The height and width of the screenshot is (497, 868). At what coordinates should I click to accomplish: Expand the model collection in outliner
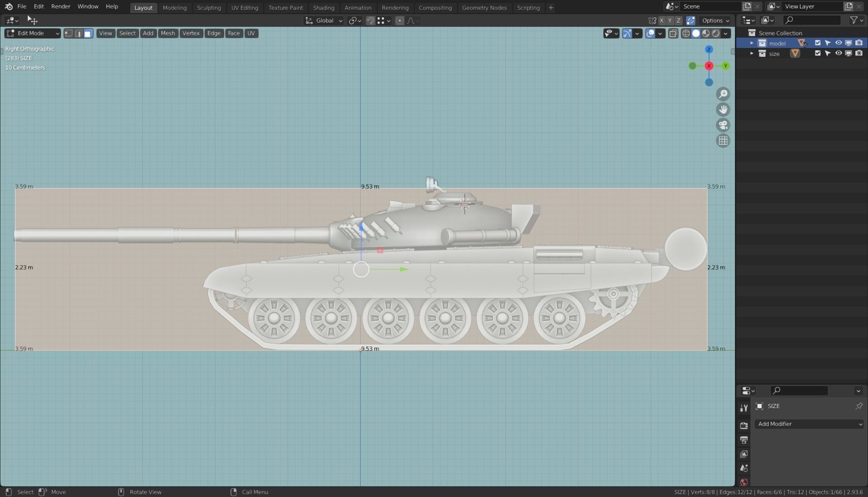tap(752, 43)
